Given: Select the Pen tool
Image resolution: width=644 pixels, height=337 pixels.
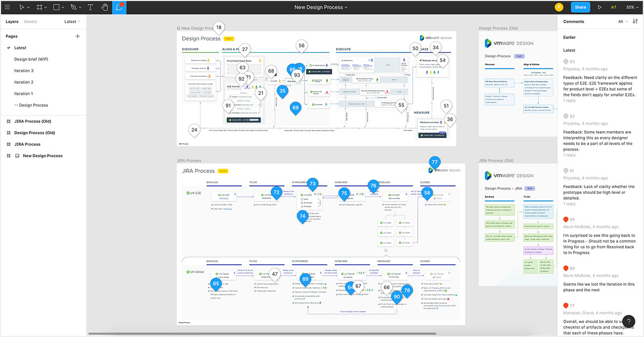Looking at the screenshot, I should coord(73,7).
